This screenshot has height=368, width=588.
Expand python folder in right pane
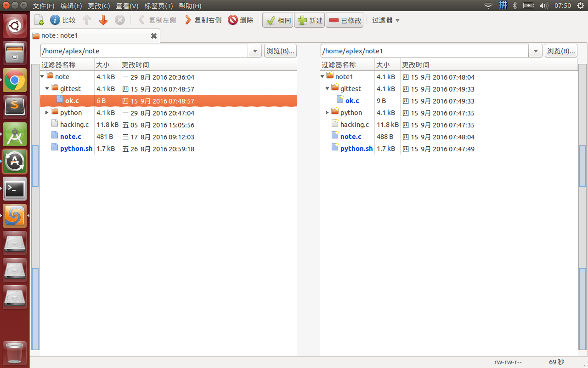[x=328, y=112]
